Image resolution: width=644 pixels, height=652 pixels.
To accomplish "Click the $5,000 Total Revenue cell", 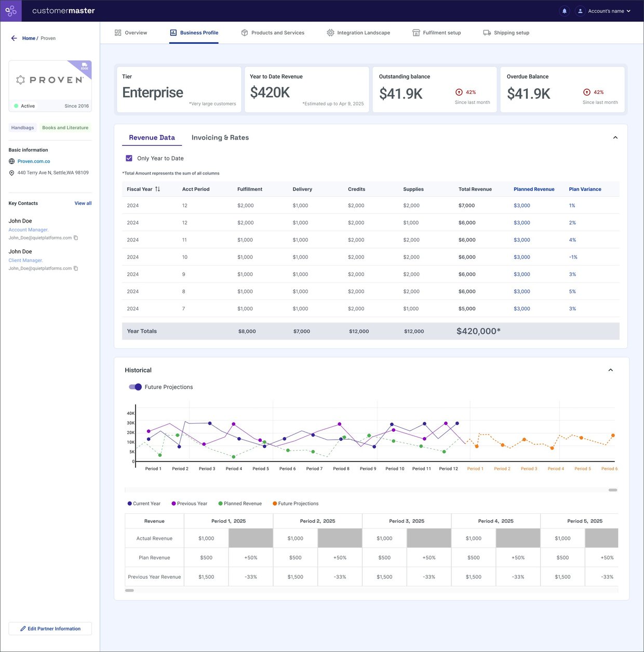I will click(x=467, y=309).
